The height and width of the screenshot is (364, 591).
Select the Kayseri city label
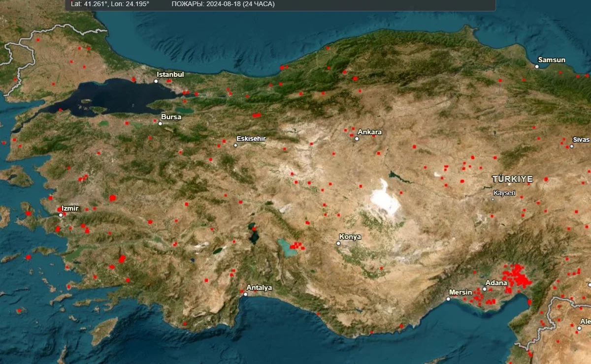(x=504, y=193)
